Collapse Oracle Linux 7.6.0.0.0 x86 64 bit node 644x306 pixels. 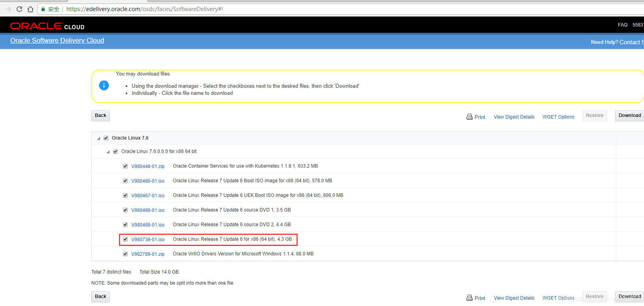(108, 152)
